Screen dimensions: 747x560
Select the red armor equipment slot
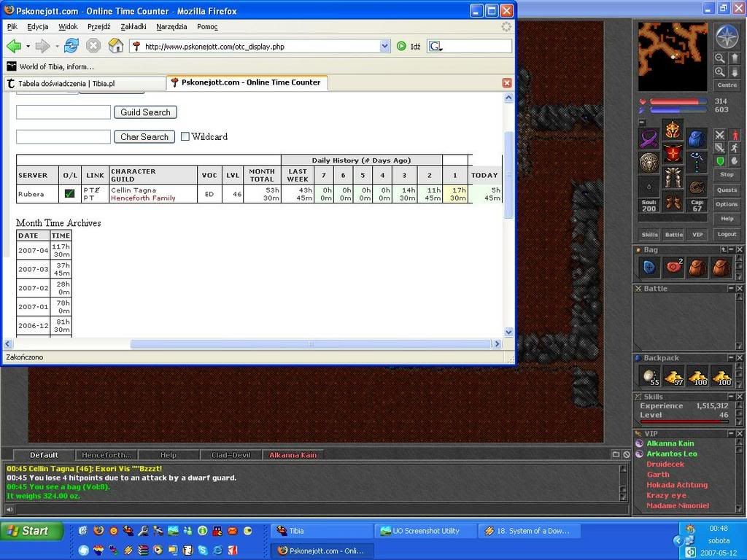click(673, 153)
